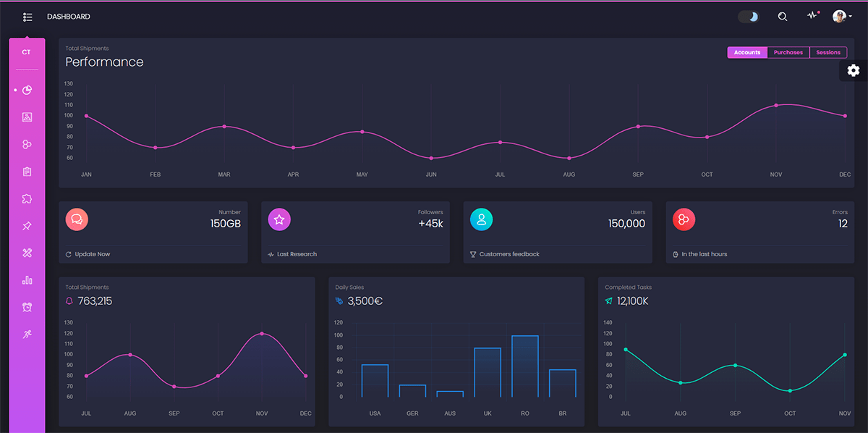The width and height of the screenshot is (868, 433).
Task: Open the settings gear on the right edge
Action: [853, 70]
